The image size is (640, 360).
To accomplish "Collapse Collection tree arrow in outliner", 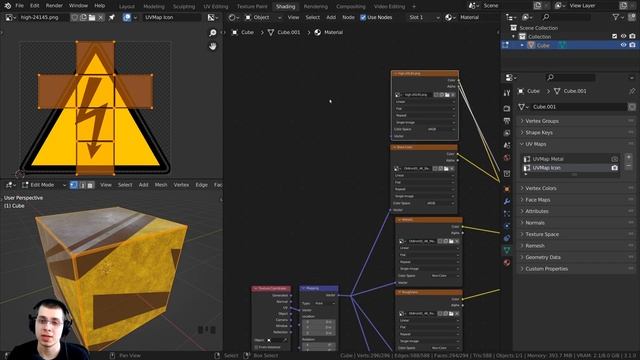I will coord(513,36).
